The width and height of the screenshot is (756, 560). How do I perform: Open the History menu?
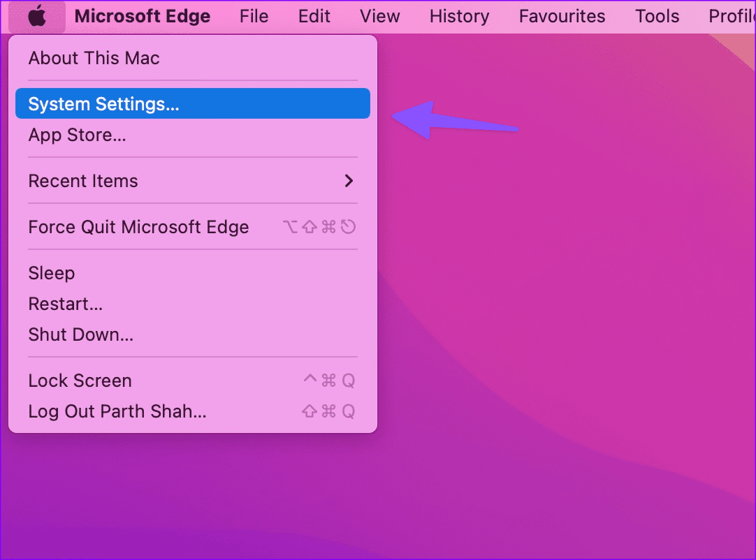[x=459, y=16]
